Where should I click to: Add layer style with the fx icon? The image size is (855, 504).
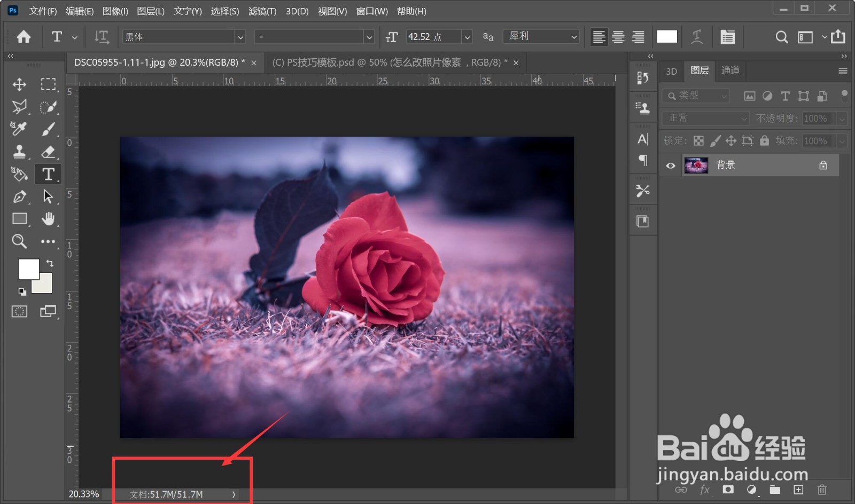705,490
